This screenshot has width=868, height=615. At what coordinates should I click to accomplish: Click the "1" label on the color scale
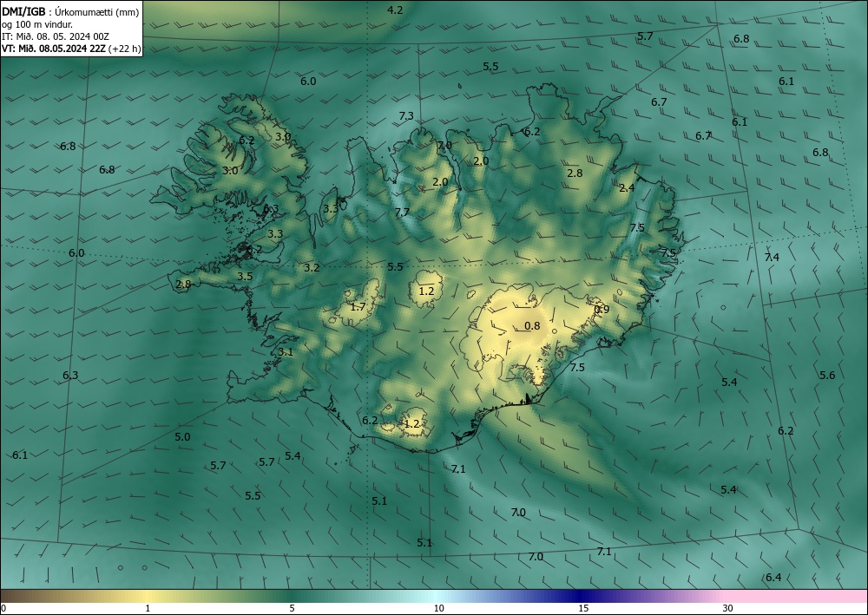(148, 609)
